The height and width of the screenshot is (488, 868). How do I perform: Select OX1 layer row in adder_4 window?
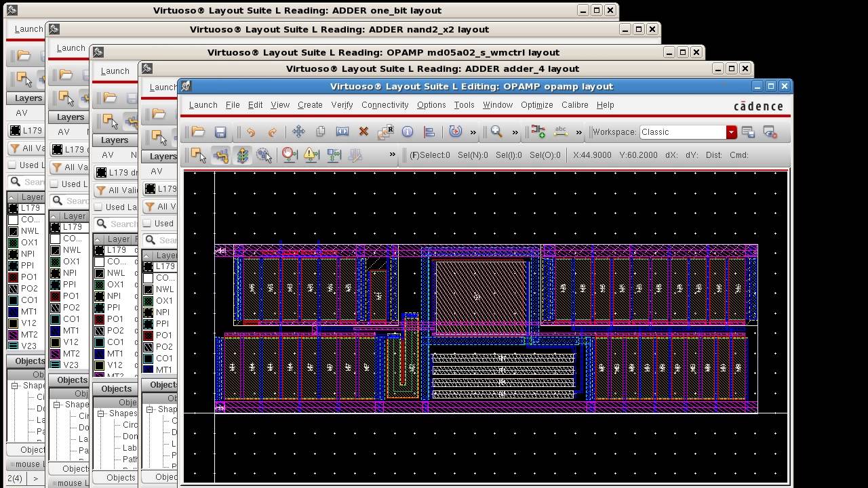point(159,301)
